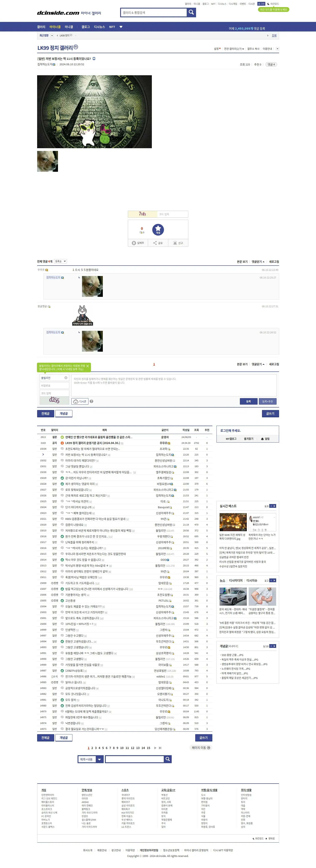Open the 디시뉴스 tab in nav bar
The image size is (316, 868).
[x=99, y=27]
